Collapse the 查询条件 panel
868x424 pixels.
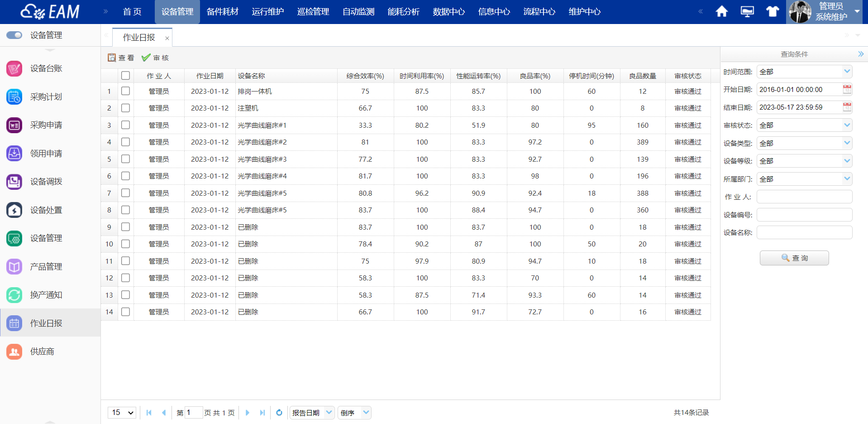860,54
